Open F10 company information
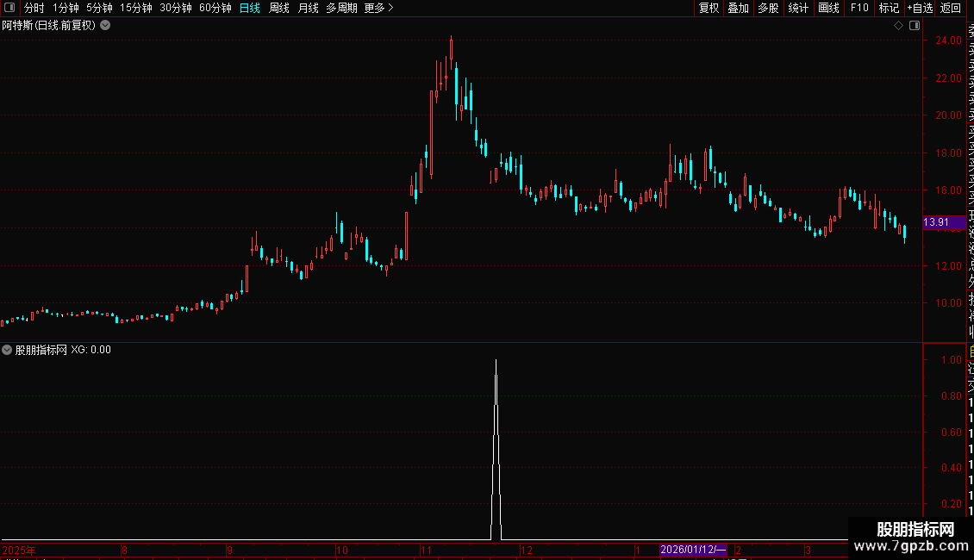 point(859,8)
